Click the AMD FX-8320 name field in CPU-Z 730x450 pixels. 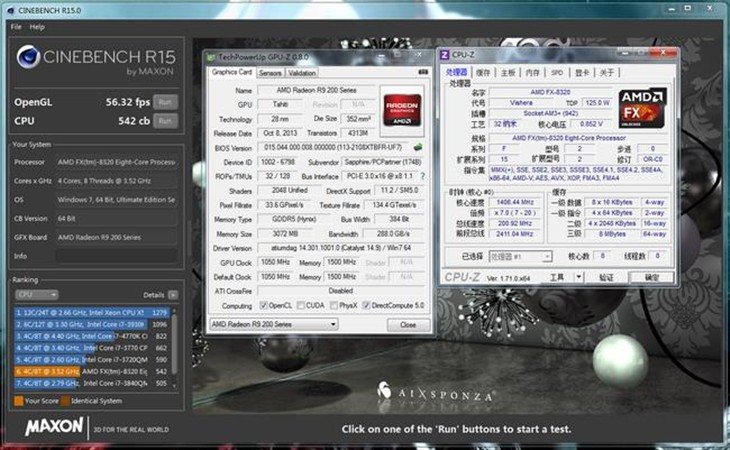click(x=551, y=92)
